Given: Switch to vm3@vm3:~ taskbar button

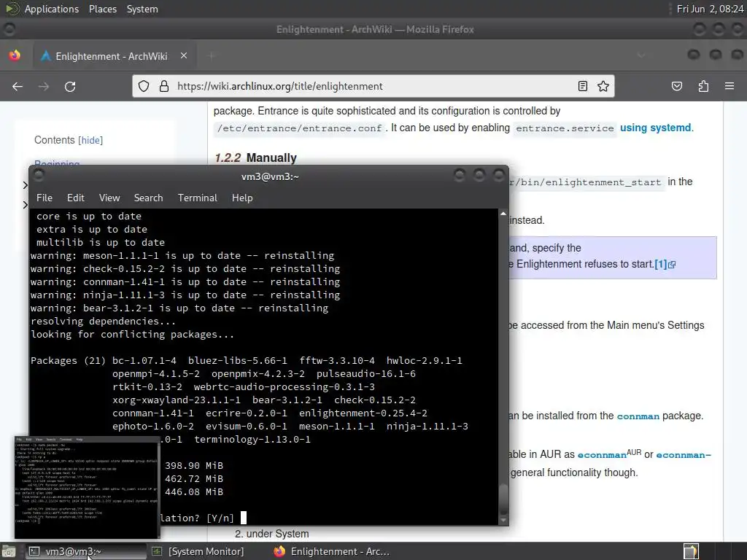Looking at the screenshot, I should pos(85,551).
